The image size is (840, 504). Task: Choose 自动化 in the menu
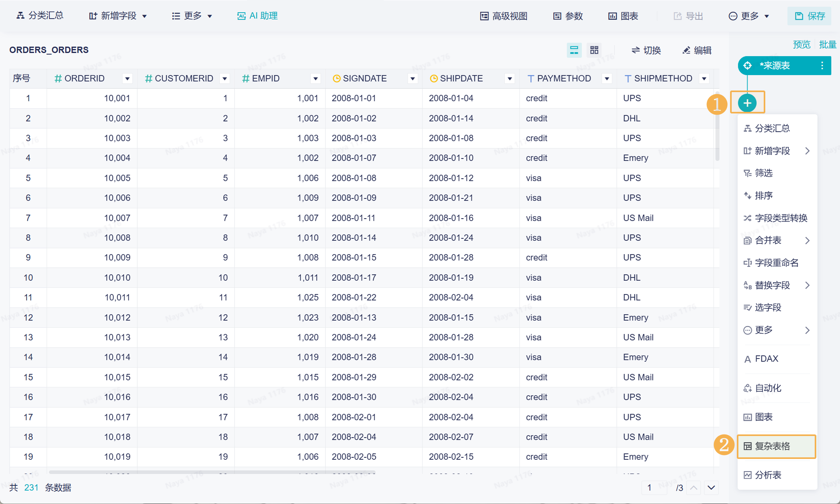pos(777,388)
